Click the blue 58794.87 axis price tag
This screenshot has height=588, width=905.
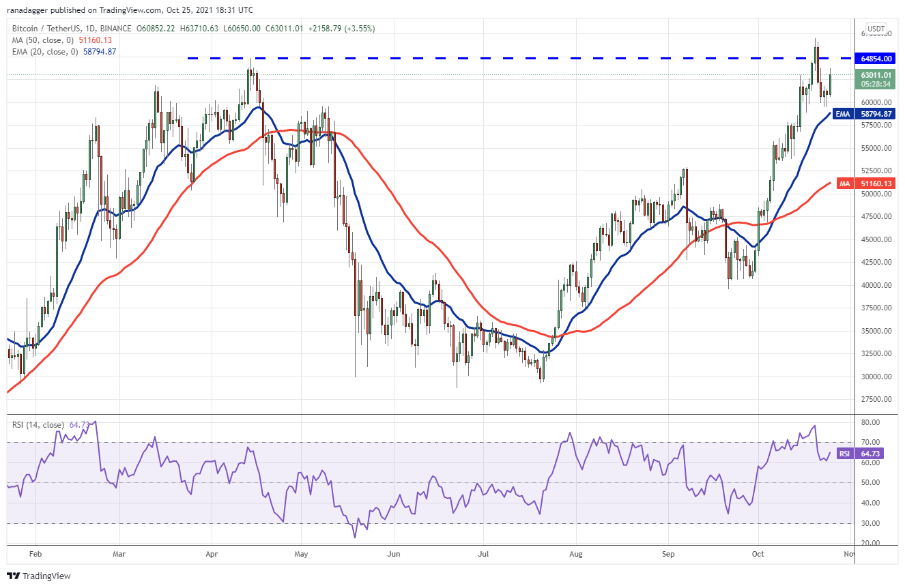pos(876,114)
